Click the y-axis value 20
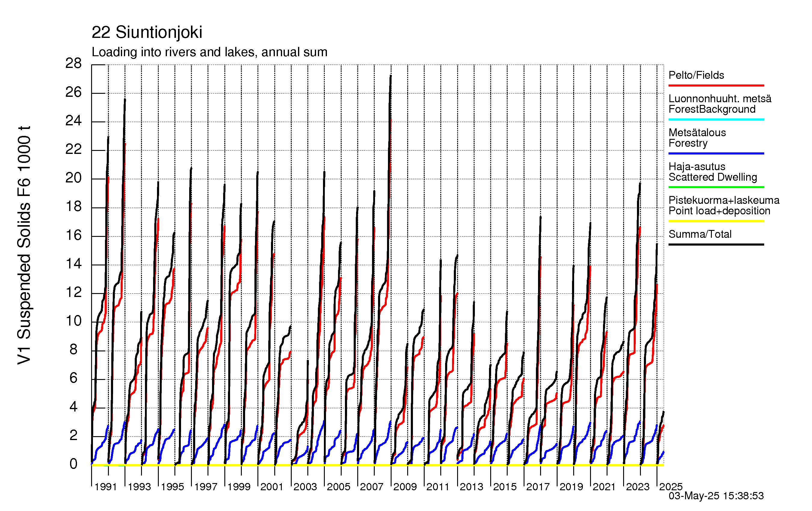Viewport: 812px width, 511px height. 73,178
